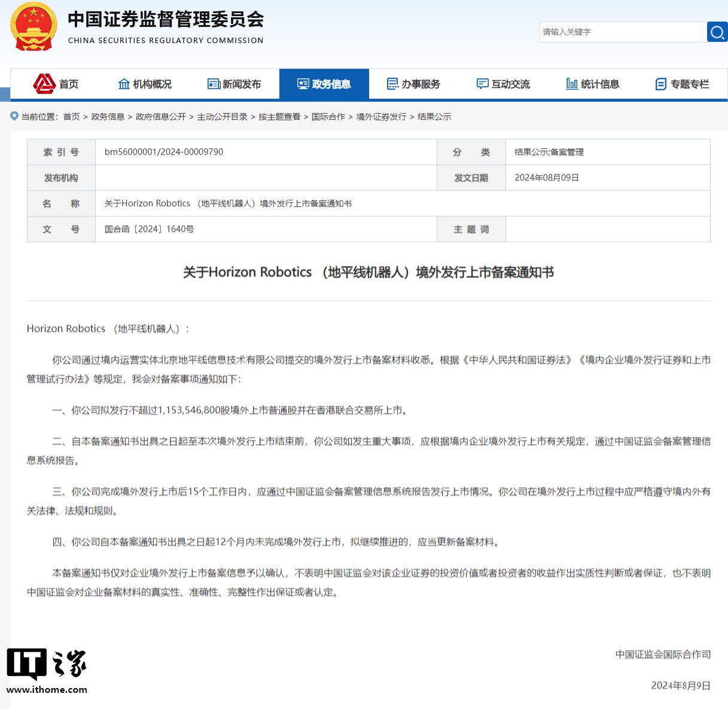This screenshot has width=728, height=709.
Task: Switch to the 政务信息 tab
Action: (x=324, y=84)
